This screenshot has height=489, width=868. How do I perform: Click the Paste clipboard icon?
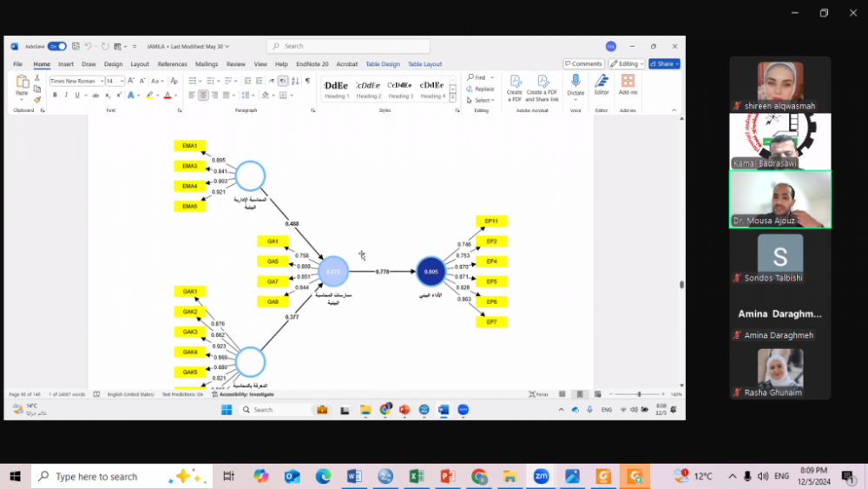tap(23, 83)
